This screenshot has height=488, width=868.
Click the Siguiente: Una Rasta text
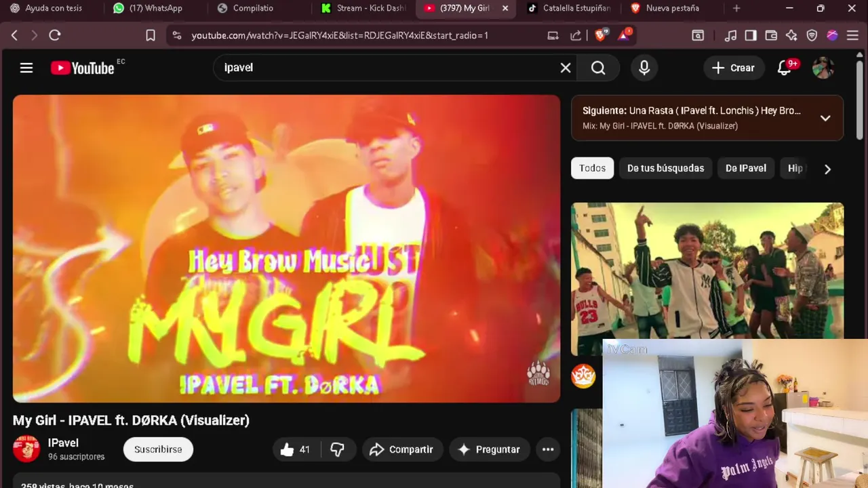tap(691, 110)
